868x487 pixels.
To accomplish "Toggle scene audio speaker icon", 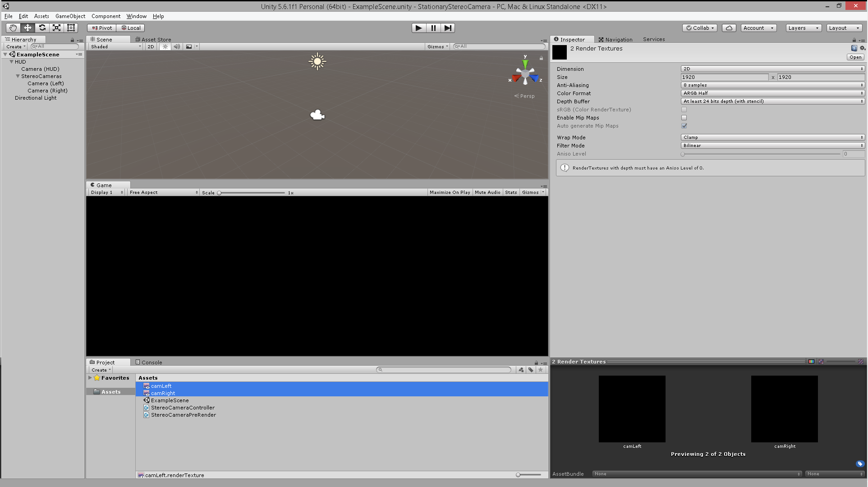I will (x=177, y=46).
